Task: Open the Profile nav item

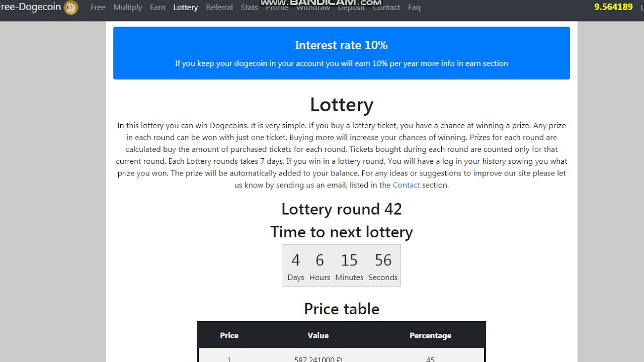Action: 277,8
